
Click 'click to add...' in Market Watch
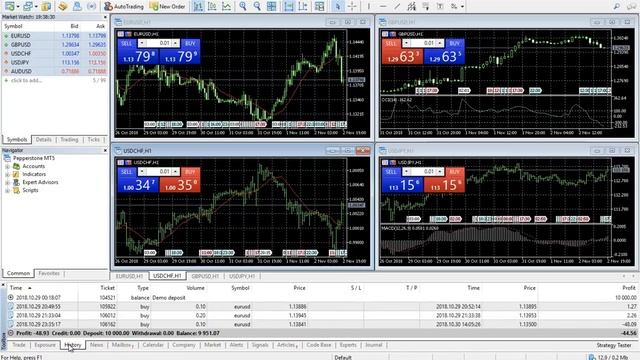[x=26, y=80]
